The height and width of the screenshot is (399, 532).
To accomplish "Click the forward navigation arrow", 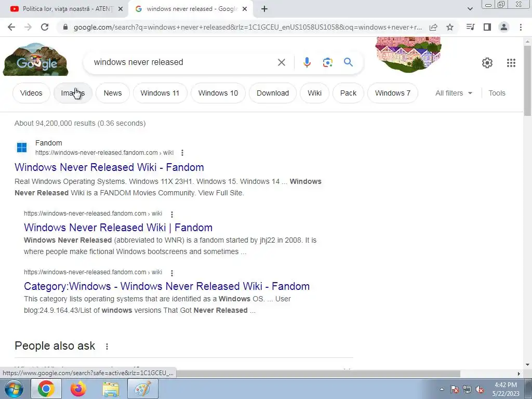I will click(x=28, y=27).
